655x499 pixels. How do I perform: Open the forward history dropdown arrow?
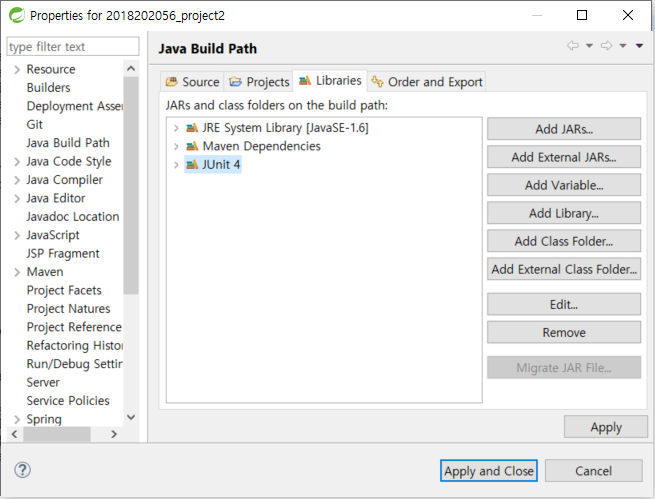click(622, 46)
